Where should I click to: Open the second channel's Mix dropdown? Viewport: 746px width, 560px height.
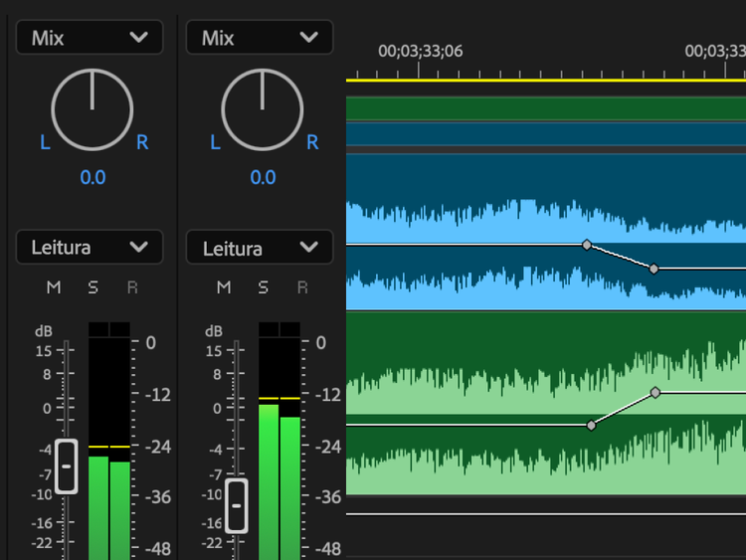pos(260,38)
